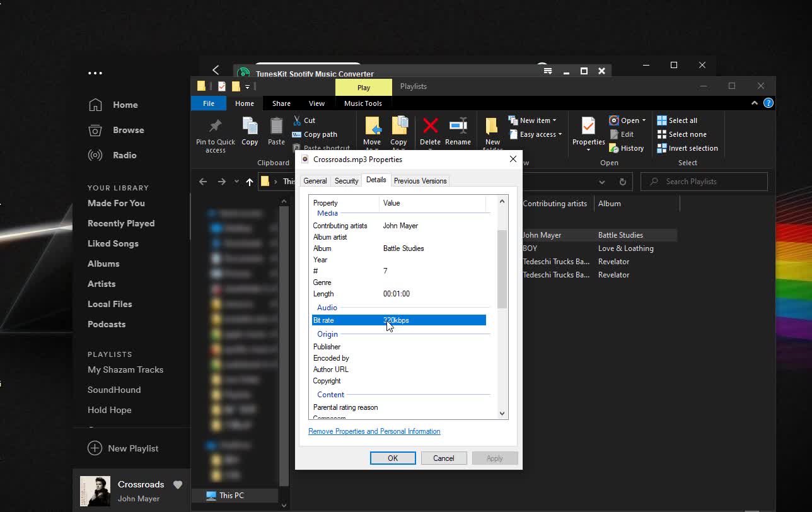This screenshot has height=512, width=812.
Task: Open Previous Versions tab in Properties
Action: 420,181
